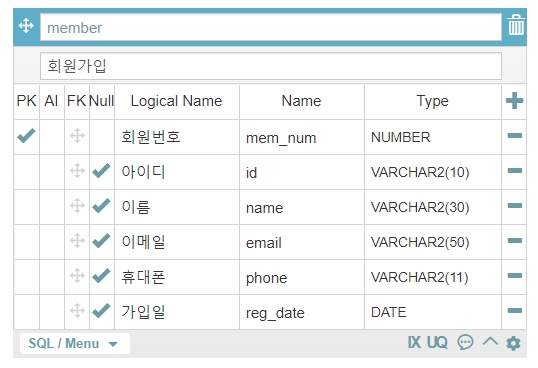The width and height of the screenshot is (538, 368).
Task: Open the SQL / Menu dropdown
Action: click(75, 343)
